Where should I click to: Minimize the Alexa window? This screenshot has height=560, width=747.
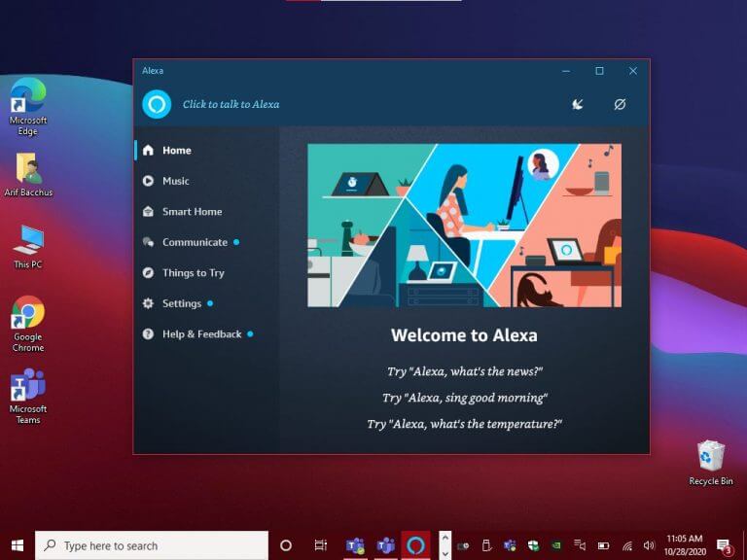[566, 71]
